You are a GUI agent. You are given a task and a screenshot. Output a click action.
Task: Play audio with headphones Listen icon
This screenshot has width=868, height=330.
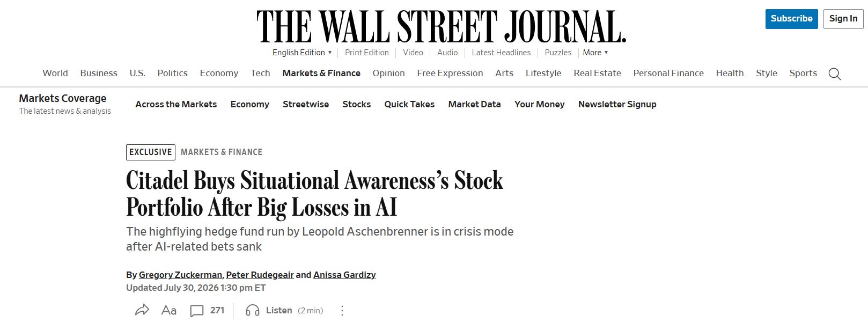(x=252, y=310)
